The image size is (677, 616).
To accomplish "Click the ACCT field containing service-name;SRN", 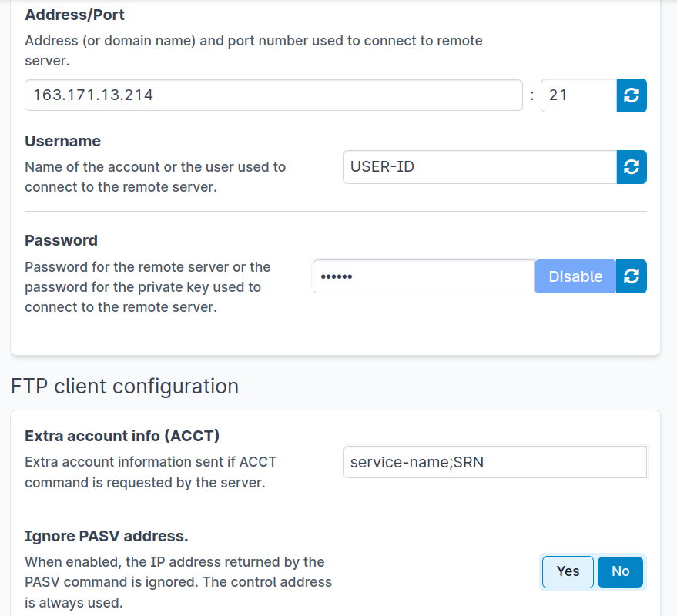I will pyautogui.click(x=494, y=463).
